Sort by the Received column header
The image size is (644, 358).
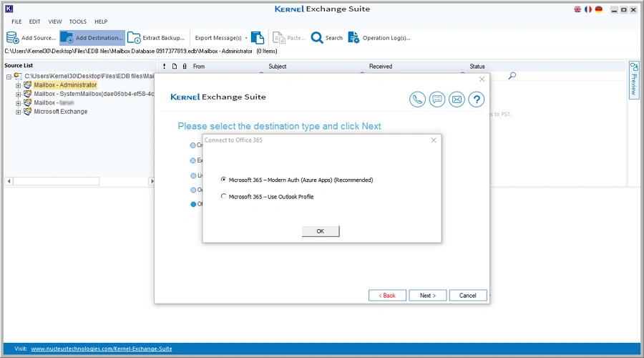pos(381,66)
